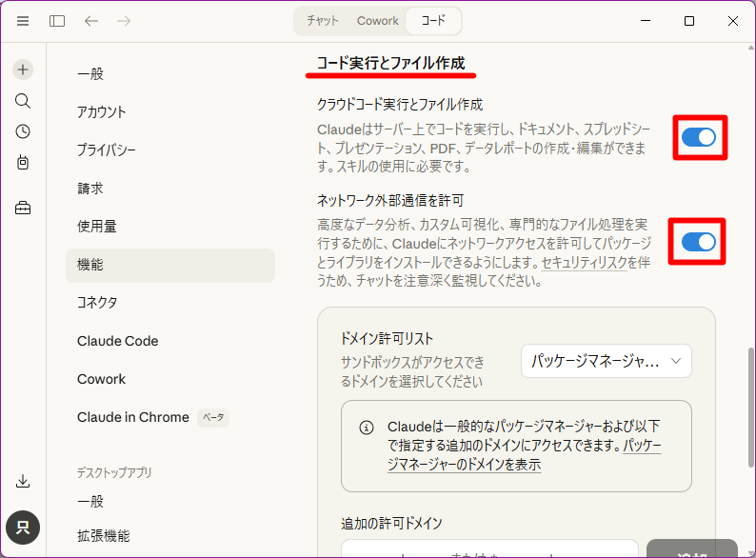Click the 追加の許可ドメイン label

click(x=391, y=524)
